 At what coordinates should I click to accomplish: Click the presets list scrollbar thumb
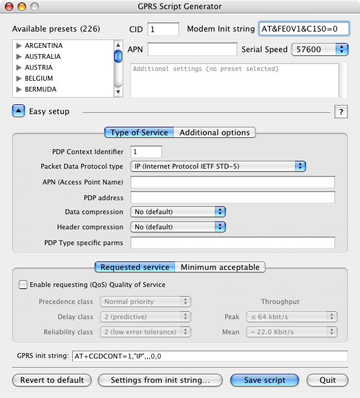(x=118, y=56)
